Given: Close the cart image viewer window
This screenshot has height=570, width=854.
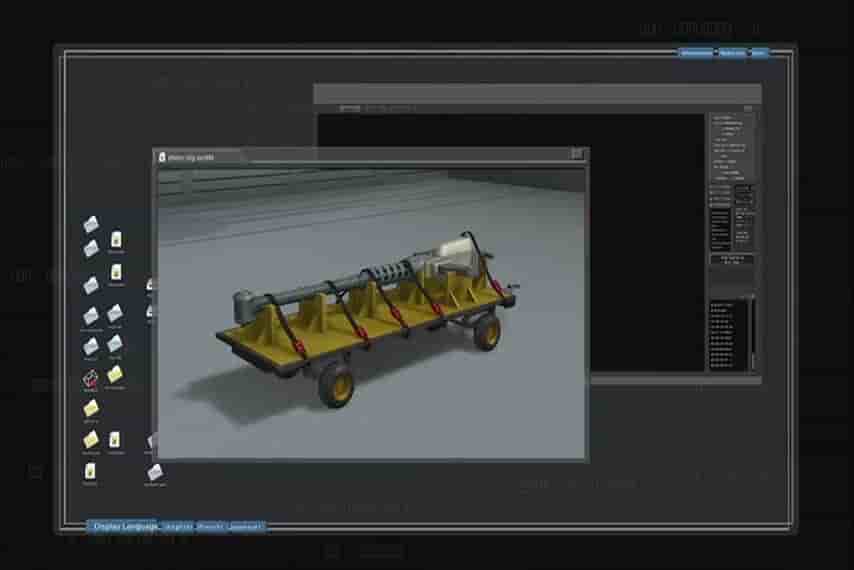Looking at the screenshot, I should (576, 155).
